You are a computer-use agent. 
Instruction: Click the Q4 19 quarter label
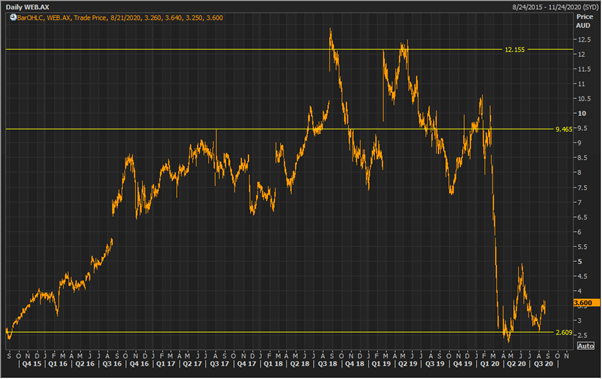point(462,364)
